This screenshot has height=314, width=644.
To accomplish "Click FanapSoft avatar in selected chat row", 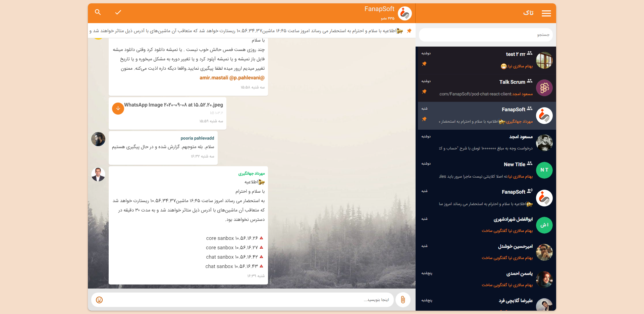I will click(x=544, y=116).
